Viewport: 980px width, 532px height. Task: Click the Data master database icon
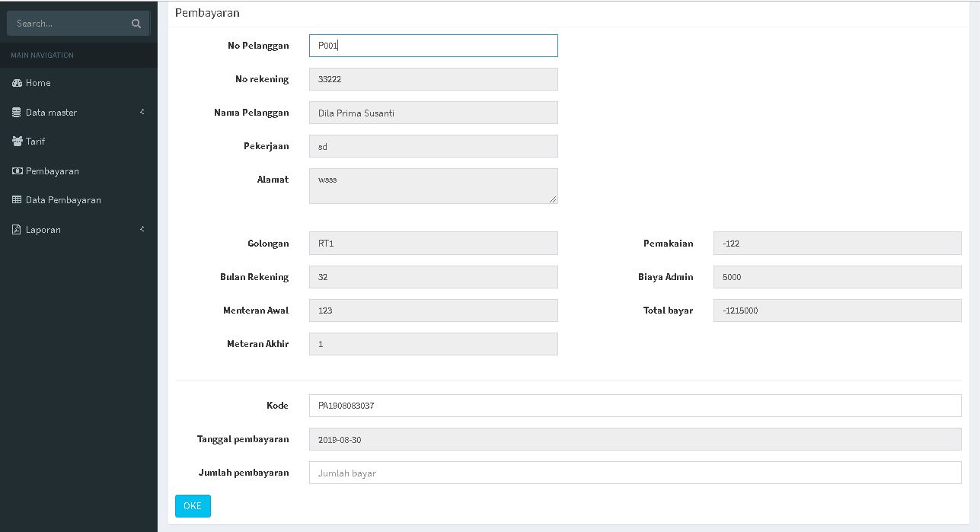(17, 112)
